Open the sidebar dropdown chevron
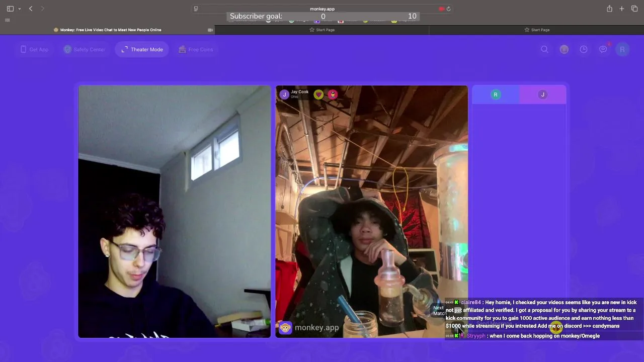Screen dimensions: 644x362 click(19, 9)
